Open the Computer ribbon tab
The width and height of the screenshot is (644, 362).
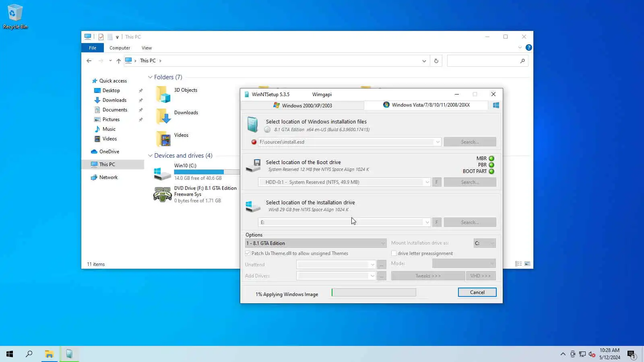pos(120,48)
